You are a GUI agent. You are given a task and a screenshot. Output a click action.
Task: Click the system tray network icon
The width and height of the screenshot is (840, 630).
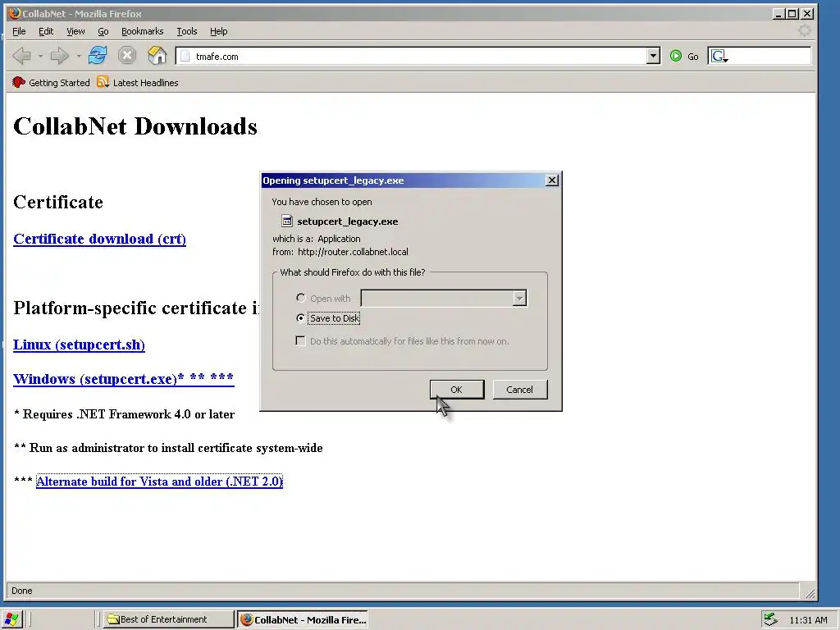tap(770, 619)
